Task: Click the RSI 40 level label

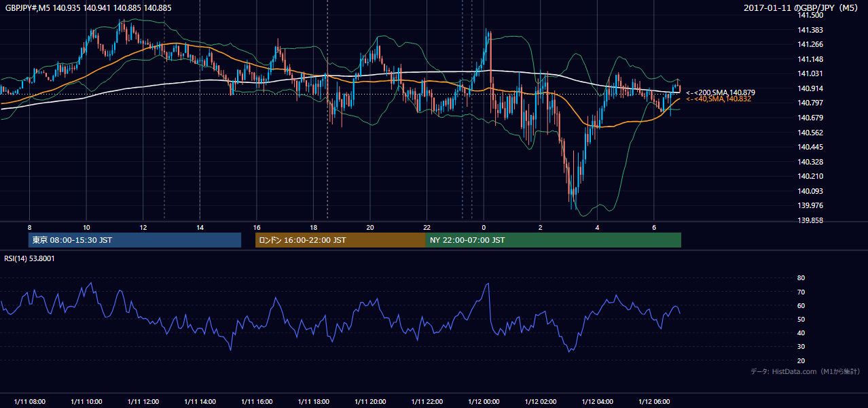Action: (801, 333)
